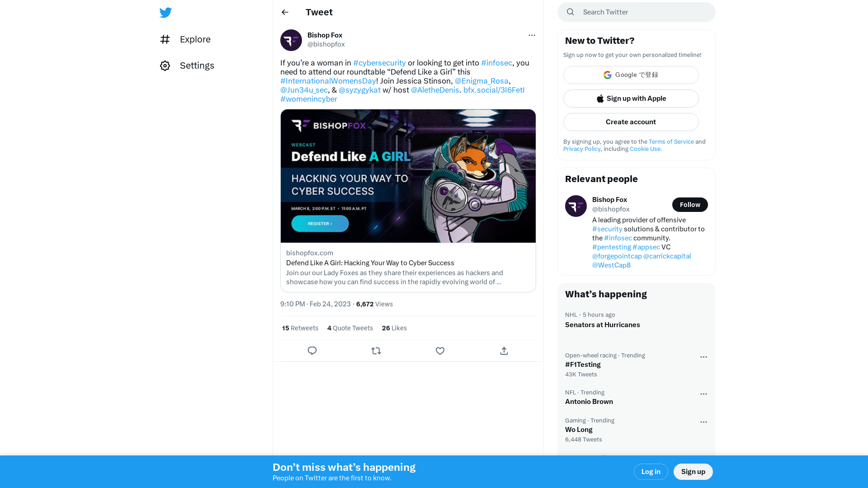Expand Wo Long gaming trend options

pyautogui.click(x=703, y=422)
